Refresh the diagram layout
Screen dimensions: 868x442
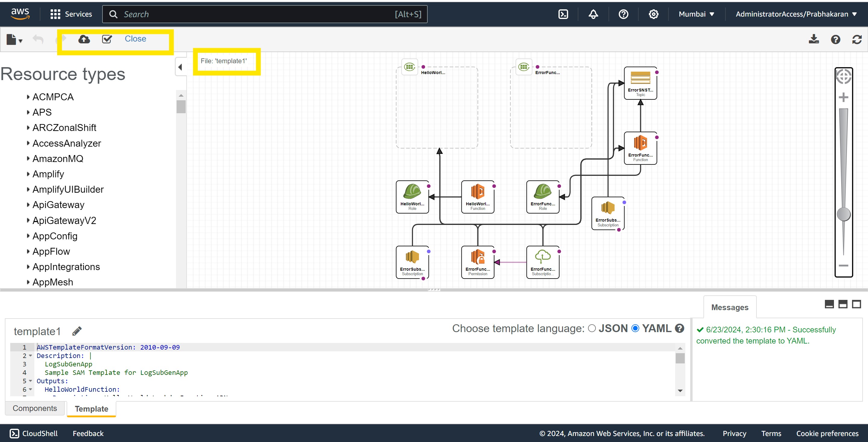coord(857,39)
